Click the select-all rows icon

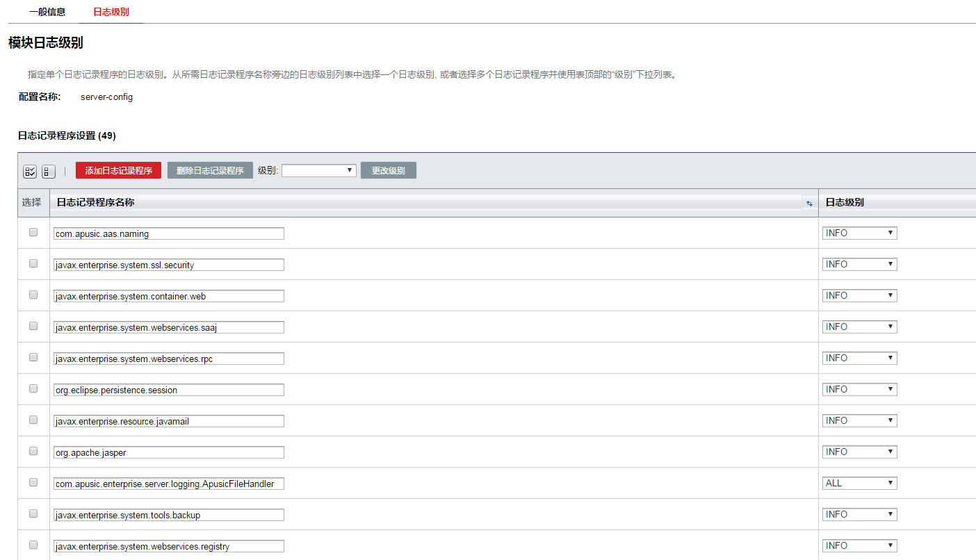coord(30,171)
